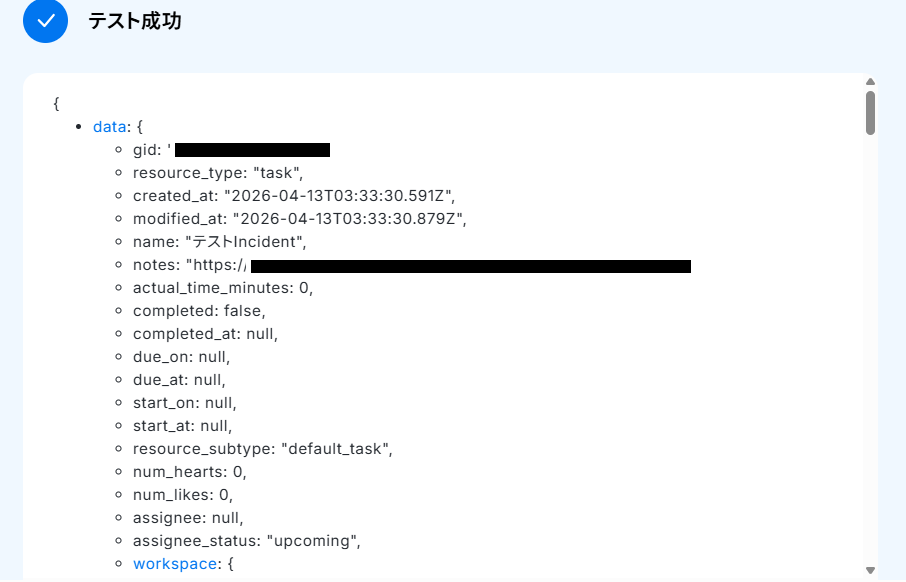Click the scrollbar up arrow
The width and height of the screenshot is (906, 582).
870,82
